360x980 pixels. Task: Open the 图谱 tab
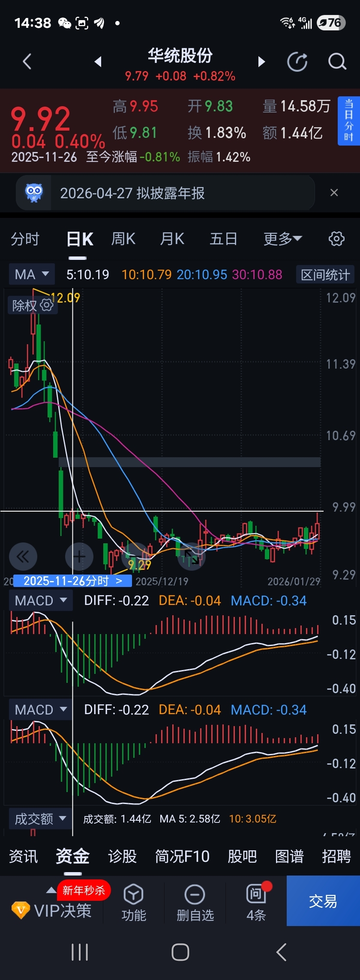click(289, 856)
